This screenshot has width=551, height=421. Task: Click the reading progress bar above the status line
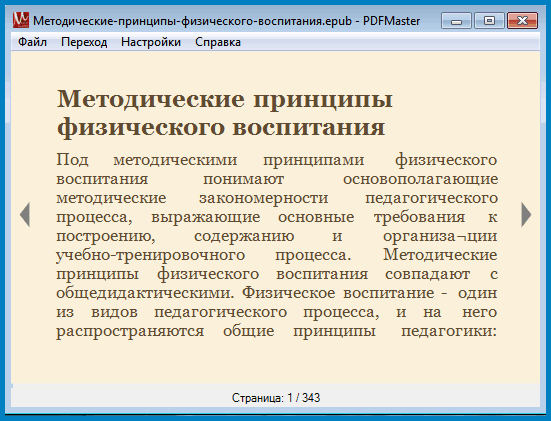click(276, 386)
